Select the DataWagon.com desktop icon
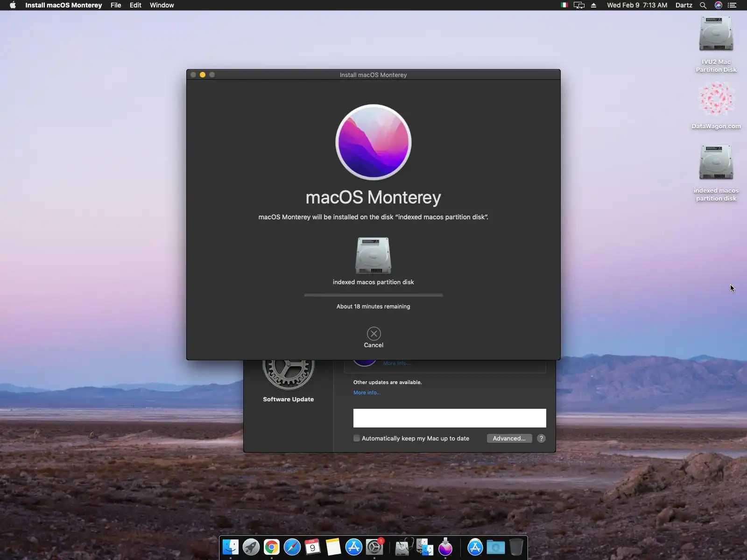 (x=716, y=98)
